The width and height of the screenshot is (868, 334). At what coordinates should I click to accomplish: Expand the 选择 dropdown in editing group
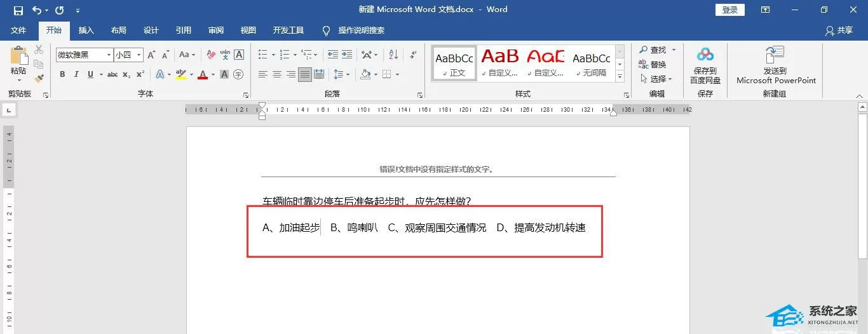click(x=657, y=79)
